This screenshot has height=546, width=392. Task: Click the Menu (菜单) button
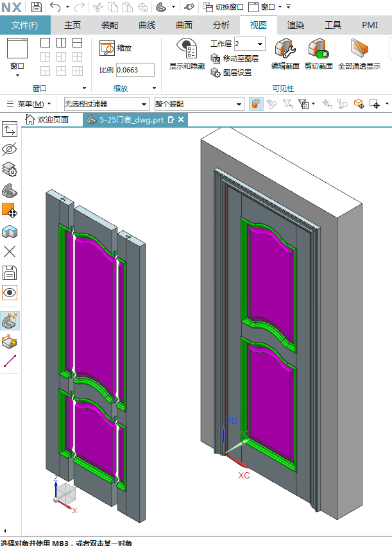[29, 103]
